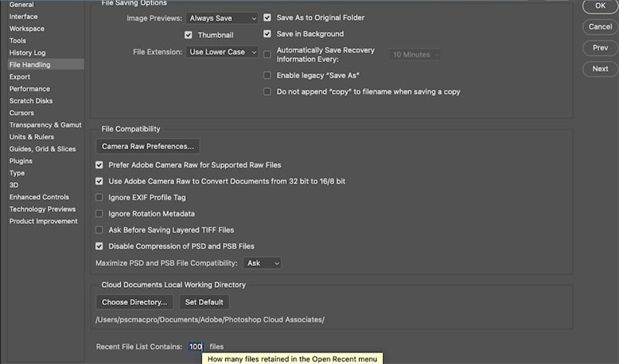Toggle Save in Background option

point(267,34)
